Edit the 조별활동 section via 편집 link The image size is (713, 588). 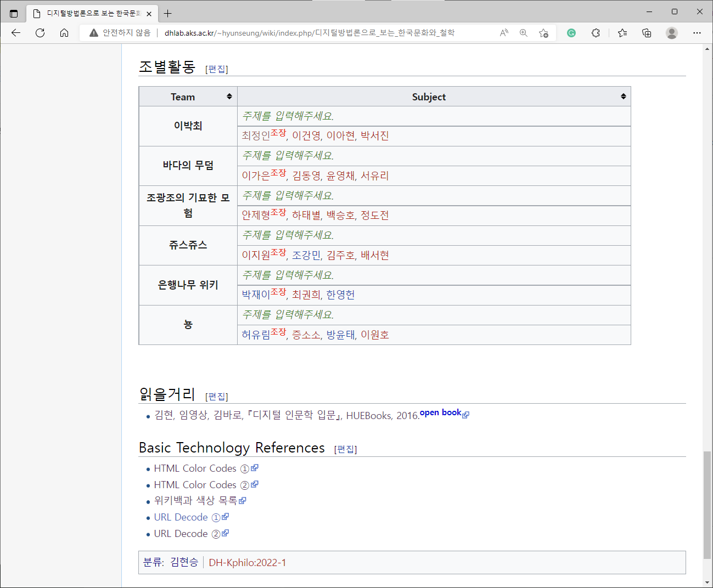[217, 69]
